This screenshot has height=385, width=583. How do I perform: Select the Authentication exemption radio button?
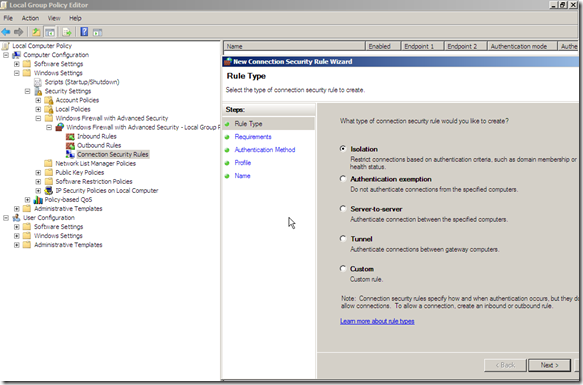[343, 179]
